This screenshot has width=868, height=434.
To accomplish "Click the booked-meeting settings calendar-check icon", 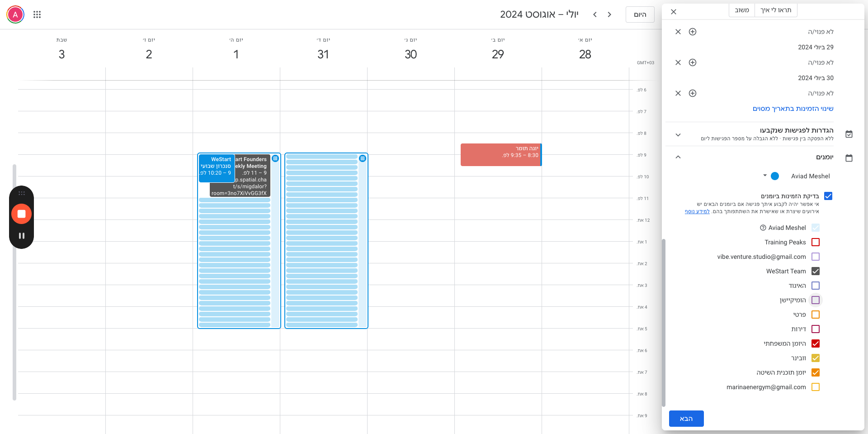I will pos(849,134).
